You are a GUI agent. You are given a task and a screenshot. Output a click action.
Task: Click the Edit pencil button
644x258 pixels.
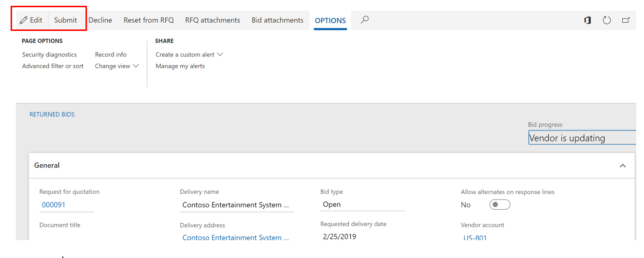31,20
